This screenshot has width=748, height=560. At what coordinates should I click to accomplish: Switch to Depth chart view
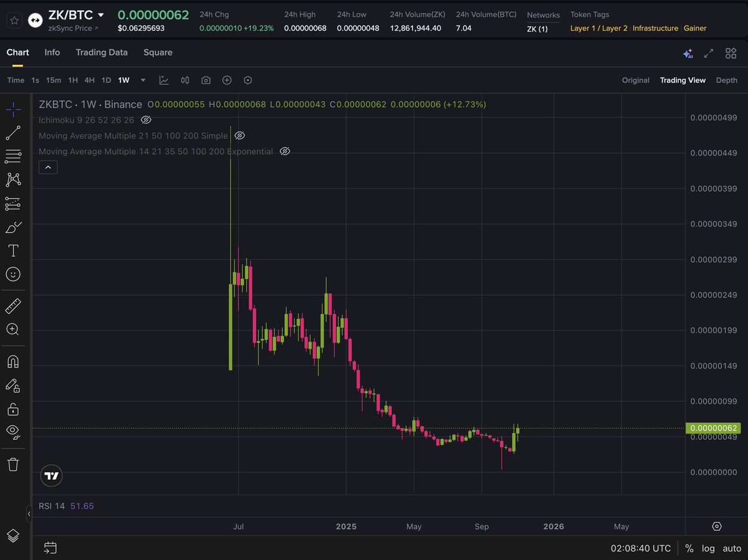tap(727, 80)
